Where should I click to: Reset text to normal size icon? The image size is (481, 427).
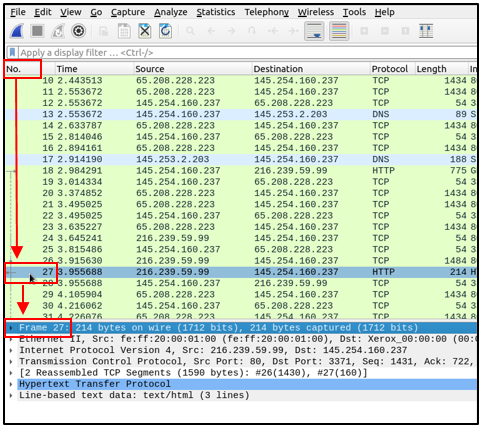(x=405, y=31)
